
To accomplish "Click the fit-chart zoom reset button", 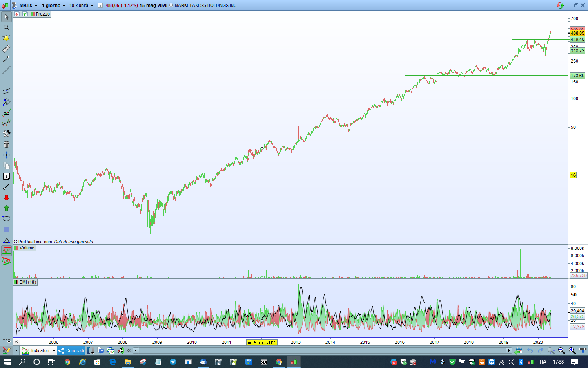I will 551,350.
